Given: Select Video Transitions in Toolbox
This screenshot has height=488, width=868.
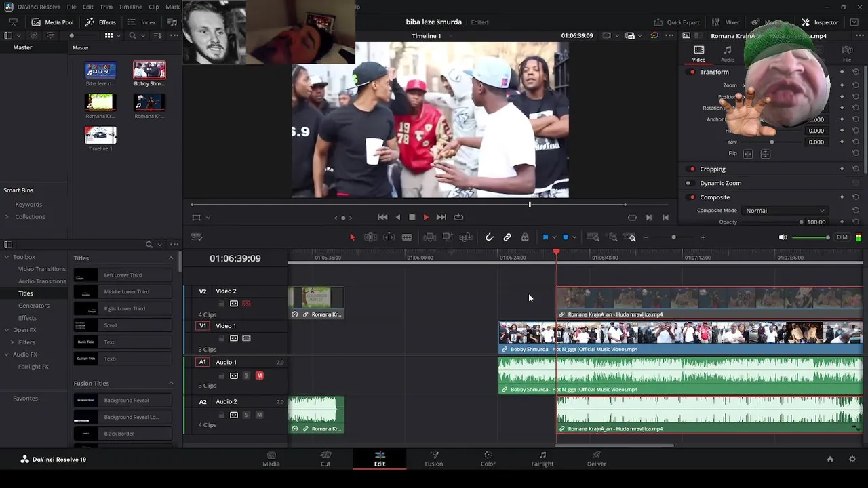Looking at the screenshot, I should (x=42, y=269).
